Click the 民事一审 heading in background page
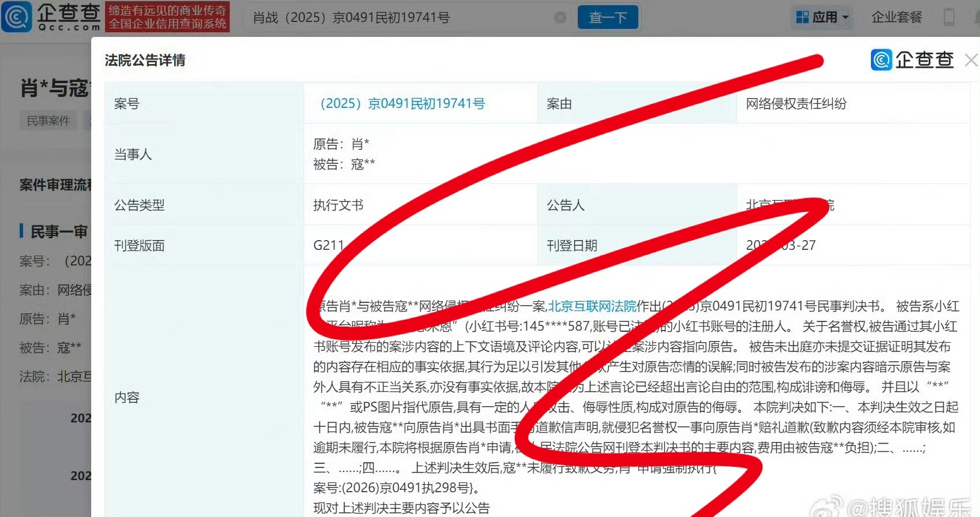This screenshot has height=517, width=980. [x=59, y=232]
